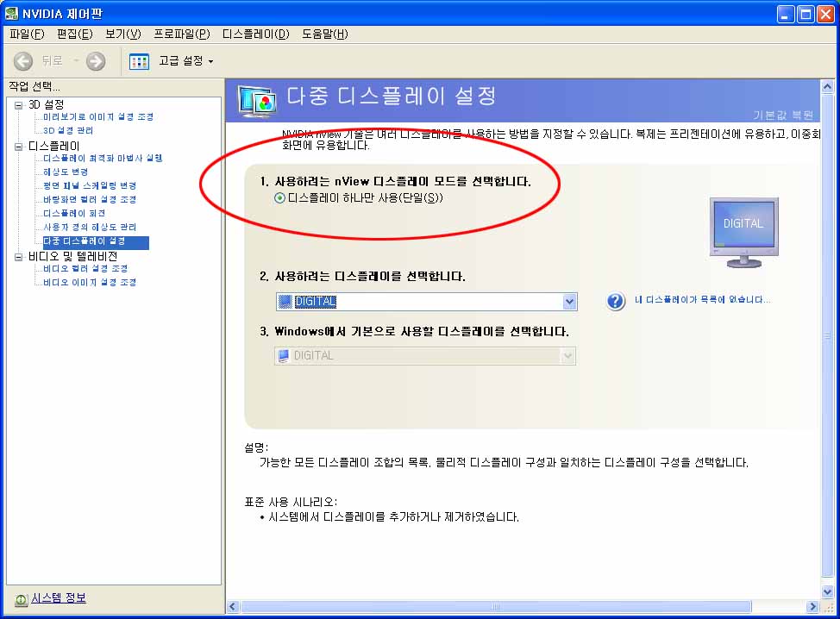Open 비디오 컬러 설정 조정
Viewport: 840px width, 619px height.
pyautogui.click(x=85, y=269)
